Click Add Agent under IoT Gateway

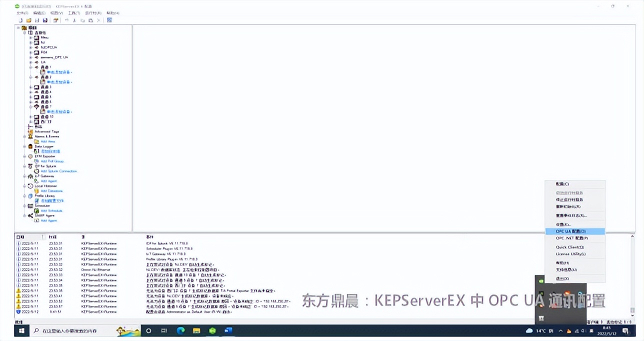pyautogui.click(x=49, y=181)
